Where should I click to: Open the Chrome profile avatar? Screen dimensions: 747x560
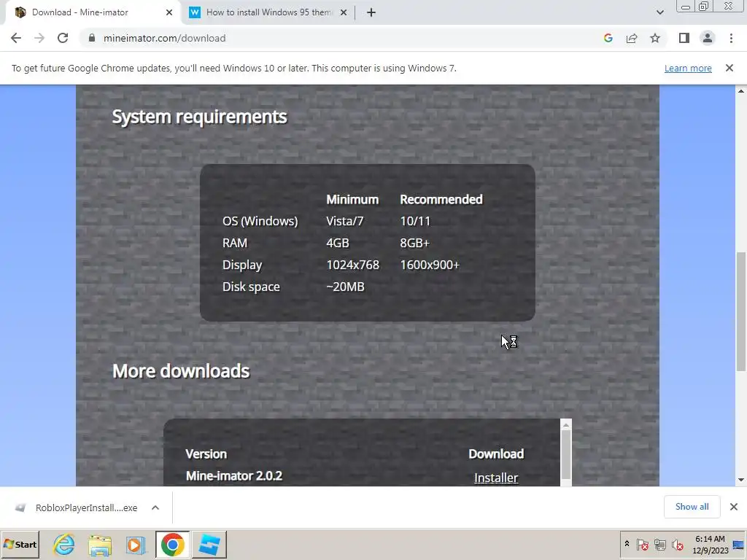(x=708, y=38)
